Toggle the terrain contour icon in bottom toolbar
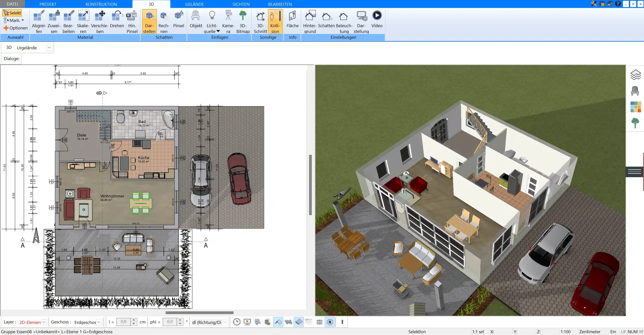Viewport: 644px width, 335px height. pyautogui.click(x=309, y=322)
